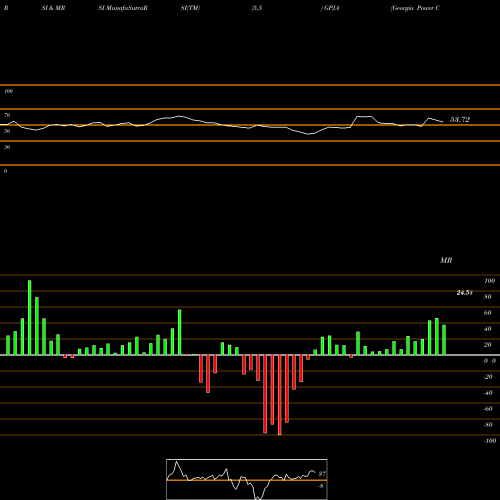Click the 24.54 value beside MR axis
Image resolution: width=500 pixels, height=500 pixels.
pyautogui.click(x=464, y=293)
